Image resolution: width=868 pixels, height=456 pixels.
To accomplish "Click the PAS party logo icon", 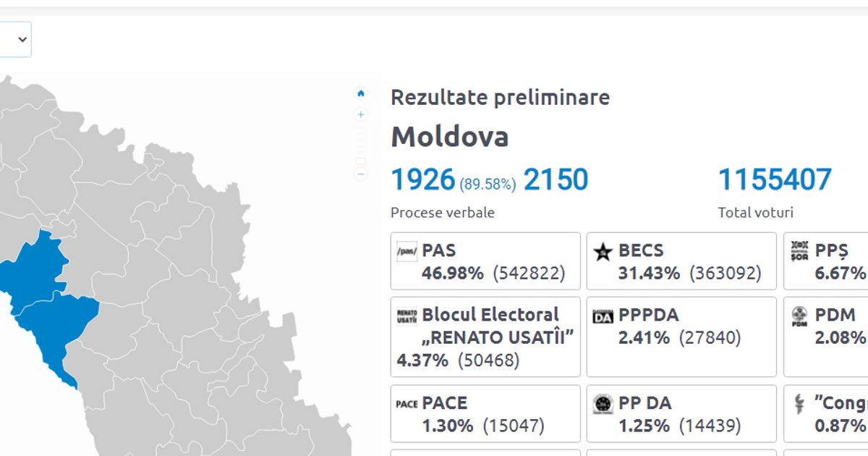I will click(407, 251).
